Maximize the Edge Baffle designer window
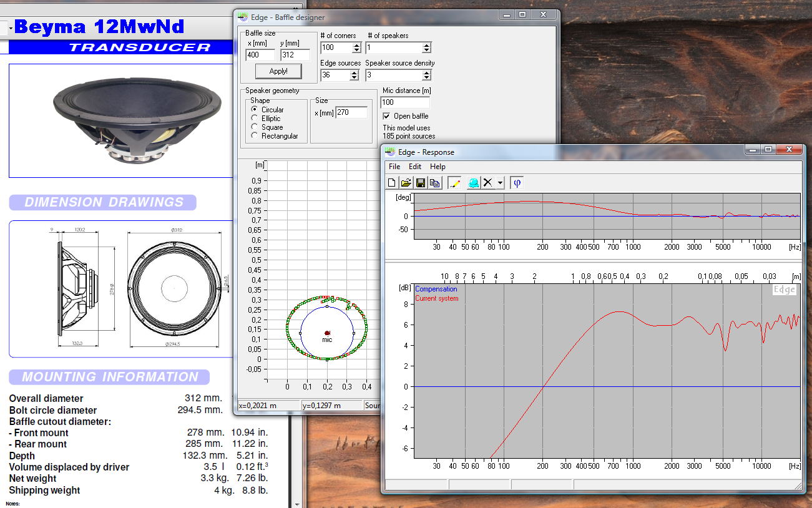 tap(523, 14)
